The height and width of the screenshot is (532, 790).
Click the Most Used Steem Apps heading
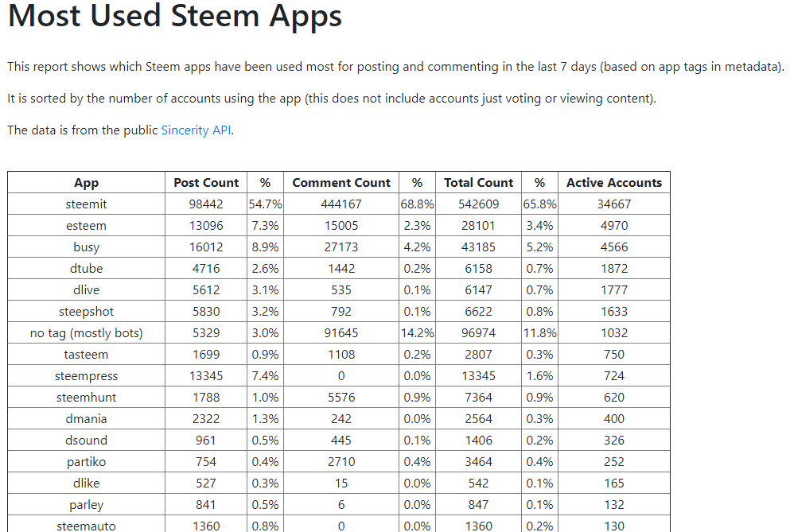(x=175, y=15)
